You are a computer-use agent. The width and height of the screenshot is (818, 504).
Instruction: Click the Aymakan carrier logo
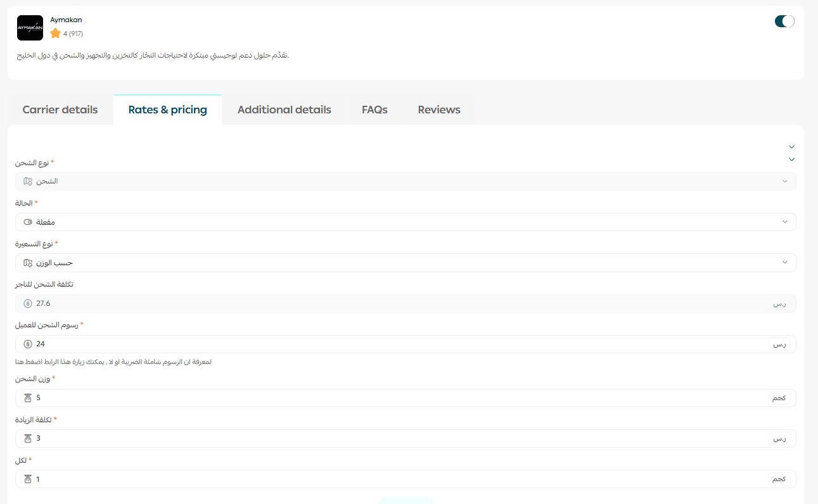(30, 28)
